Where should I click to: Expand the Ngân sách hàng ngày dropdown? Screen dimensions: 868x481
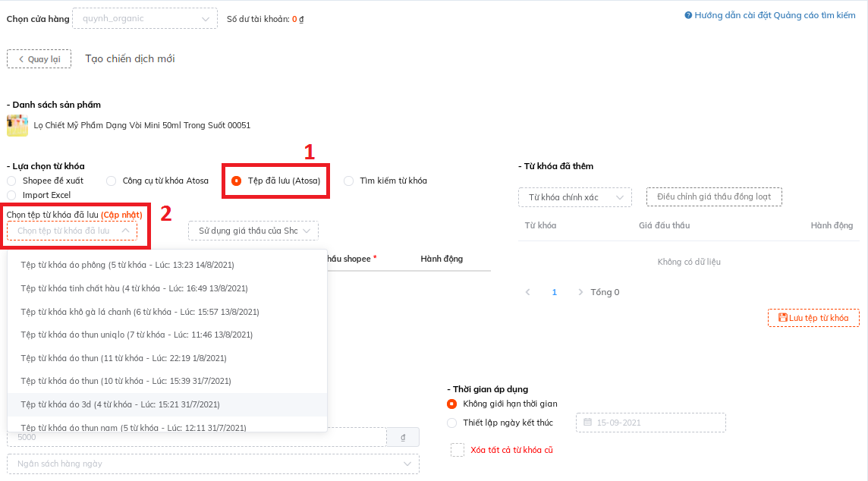click(x=212, y=464)
